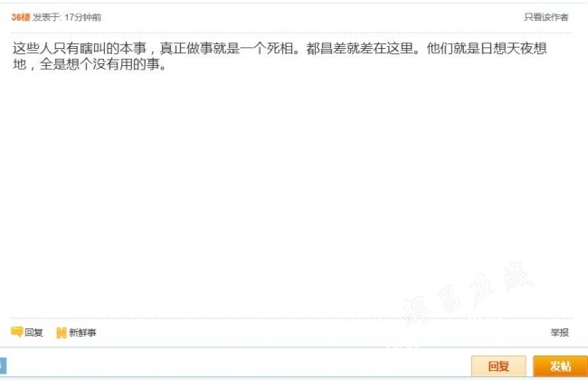Click the 都昌在线 watermark logo

[467, 293]
